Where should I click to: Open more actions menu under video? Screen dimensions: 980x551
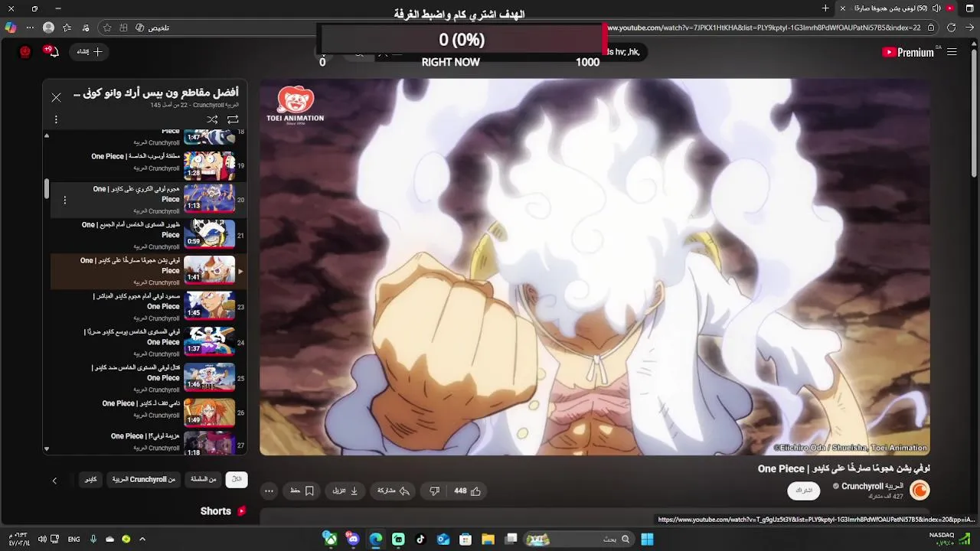[x=269, y=491]
